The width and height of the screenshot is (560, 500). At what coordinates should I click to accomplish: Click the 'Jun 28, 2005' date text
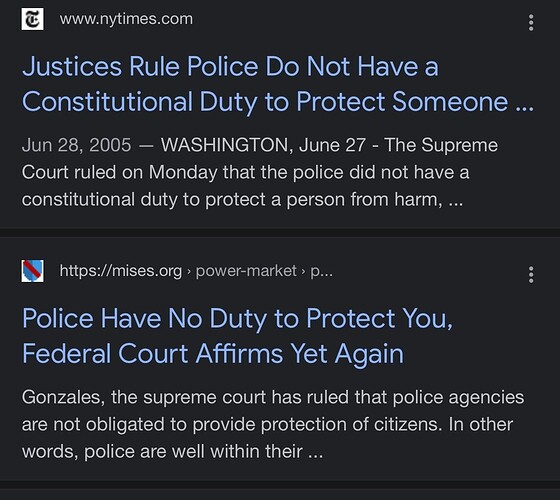pyautogui.click(x=76, y=145)
